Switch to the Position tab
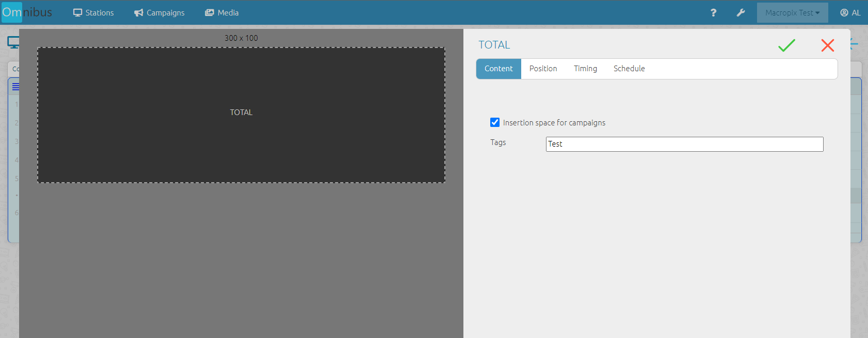Viewport: 868px width, 338px height. 543,69
